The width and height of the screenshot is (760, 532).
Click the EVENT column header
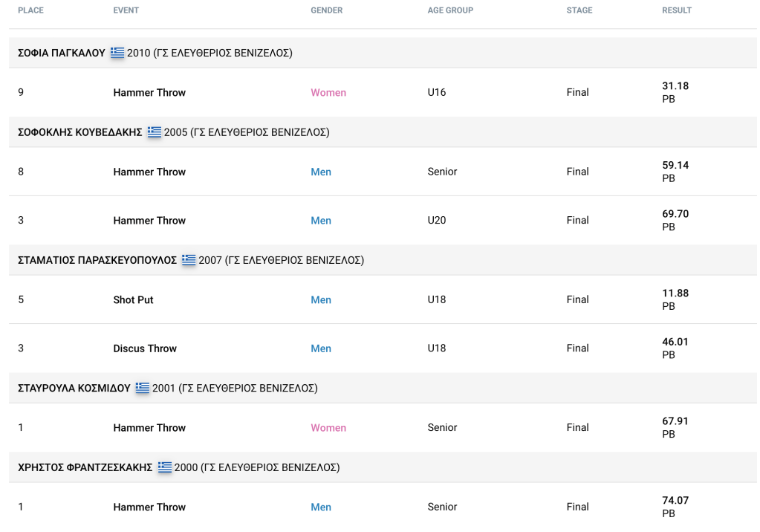[x=126, y=10]
